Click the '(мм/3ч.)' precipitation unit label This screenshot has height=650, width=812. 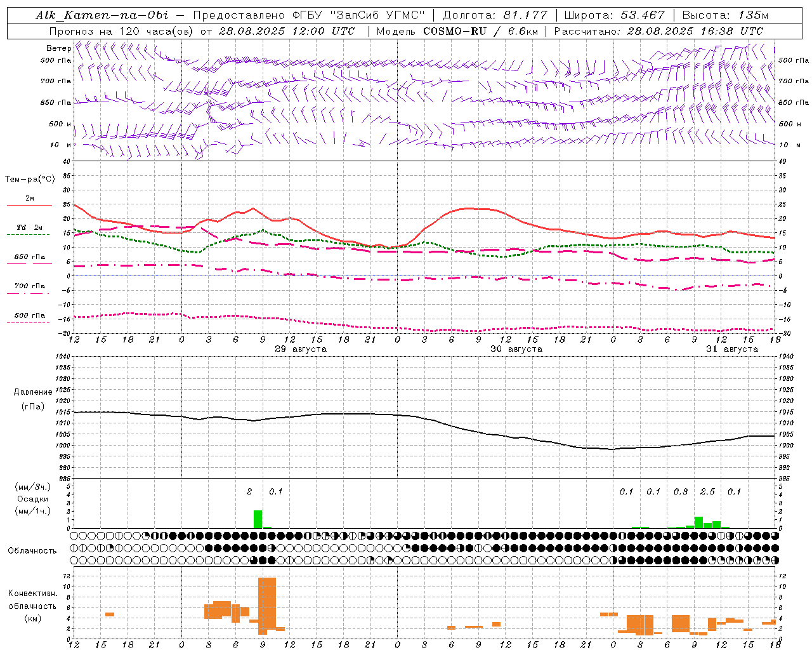[x=33, y=487]
